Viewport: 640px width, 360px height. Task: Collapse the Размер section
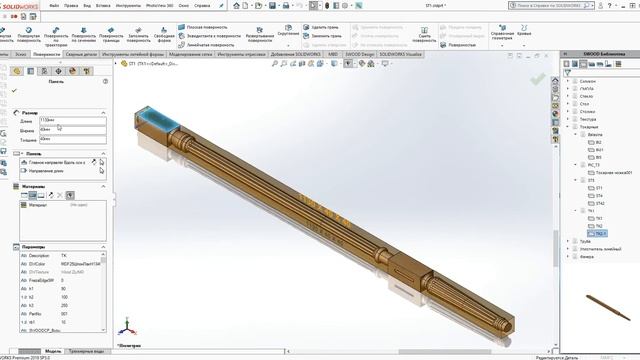103,113
